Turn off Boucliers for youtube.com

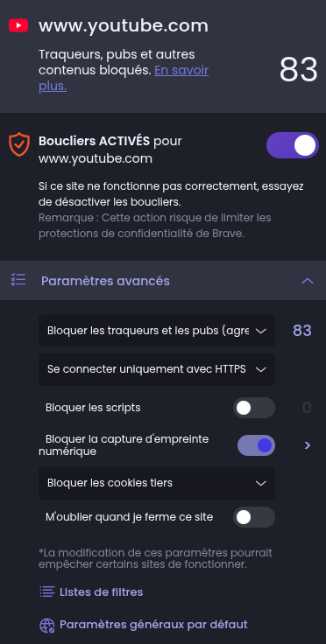293,145
